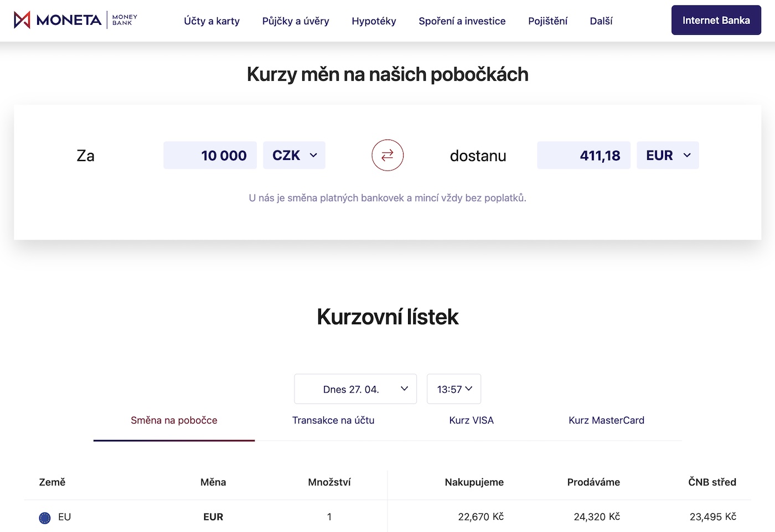Open the "Spoření a investice" menu
Image resolution: width=775 pixels, height=532 pixels.
click(x=462, y=20)
